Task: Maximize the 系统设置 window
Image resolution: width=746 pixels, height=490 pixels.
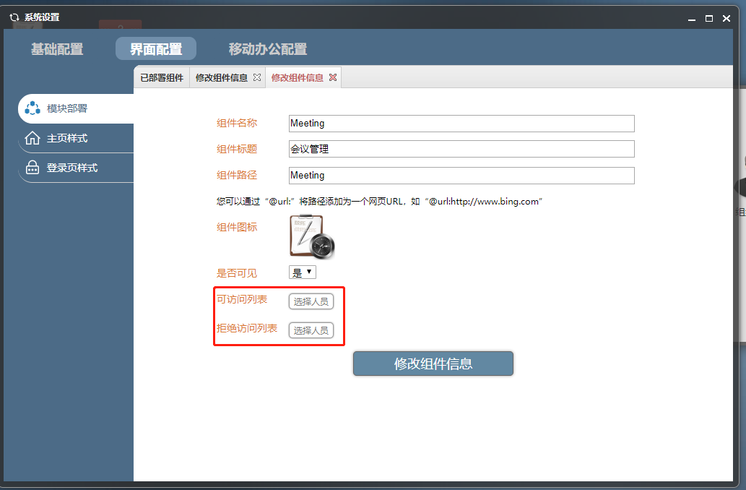Action: [709, 19]
